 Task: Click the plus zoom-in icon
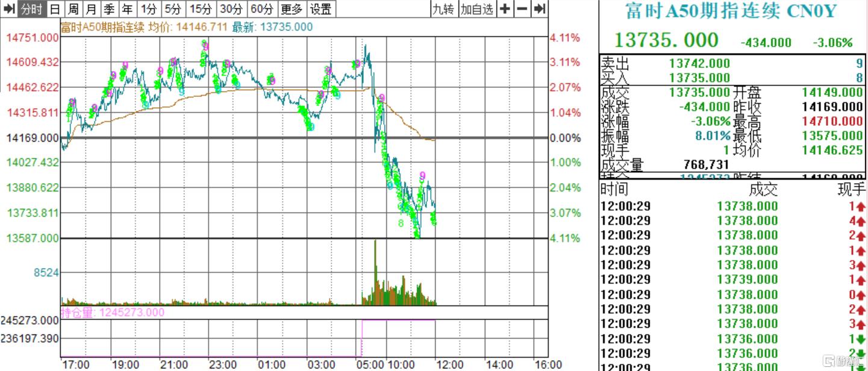(x=505, y=9)
